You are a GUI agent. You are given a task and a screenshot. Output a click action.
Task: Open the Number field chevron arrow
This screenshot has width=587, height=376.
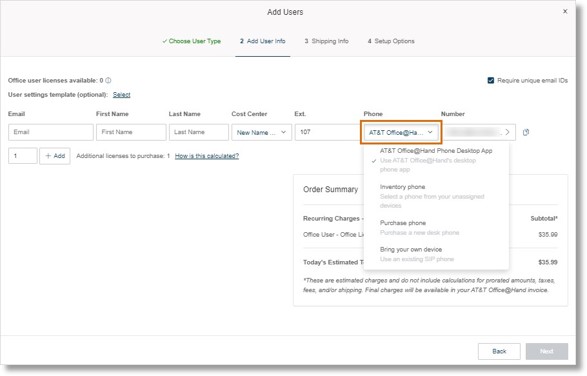click(x=507, y=132)
